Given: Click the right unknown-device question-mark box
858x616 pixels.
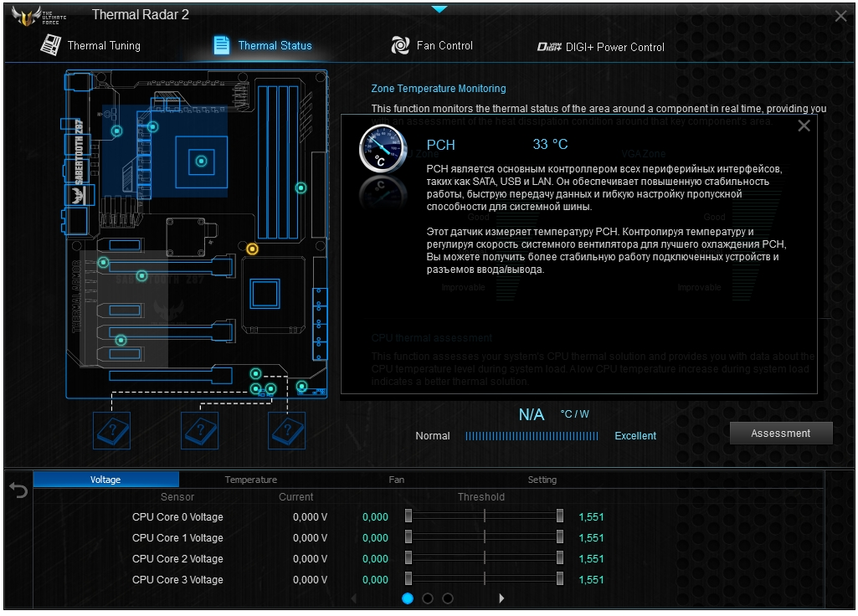Looking at the screenshot, I should [x=287, y=430].
